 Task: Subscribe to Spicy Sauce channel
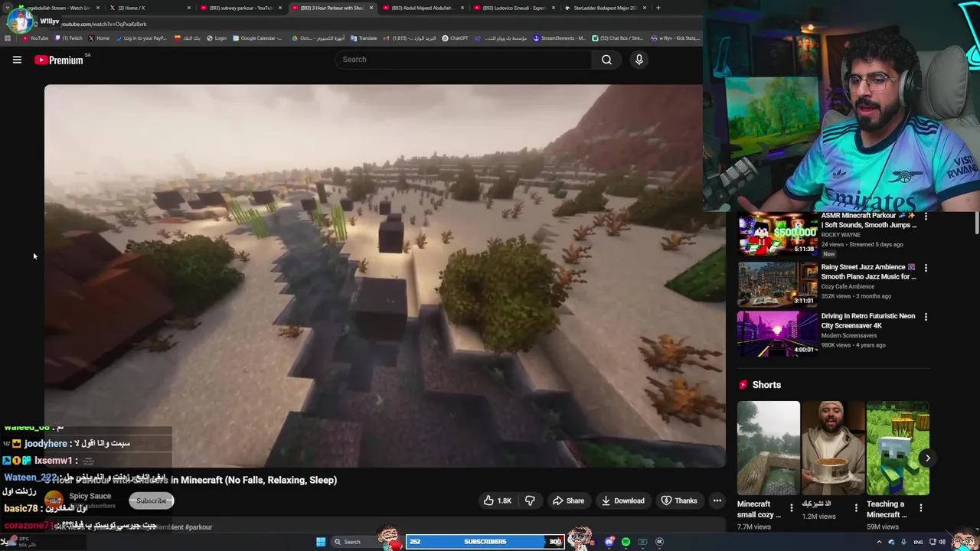pyautogui.click(x=151, y=500)
